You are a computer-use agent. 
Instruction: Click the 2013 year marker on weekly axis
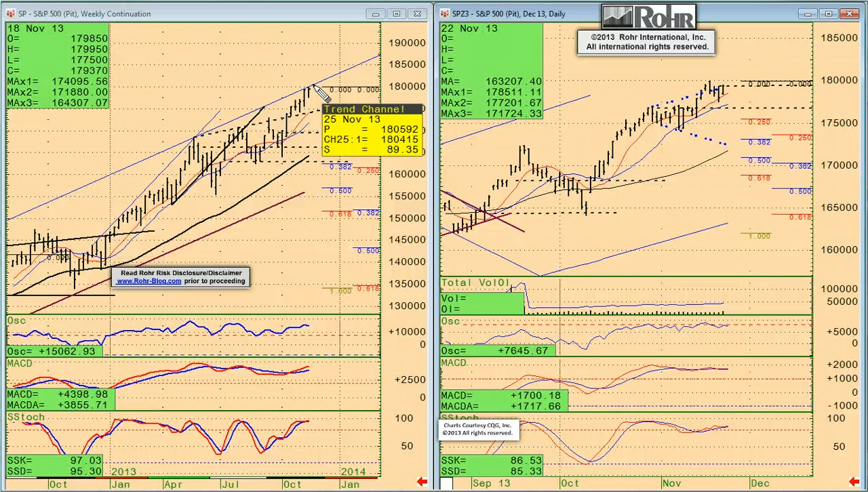124,472
